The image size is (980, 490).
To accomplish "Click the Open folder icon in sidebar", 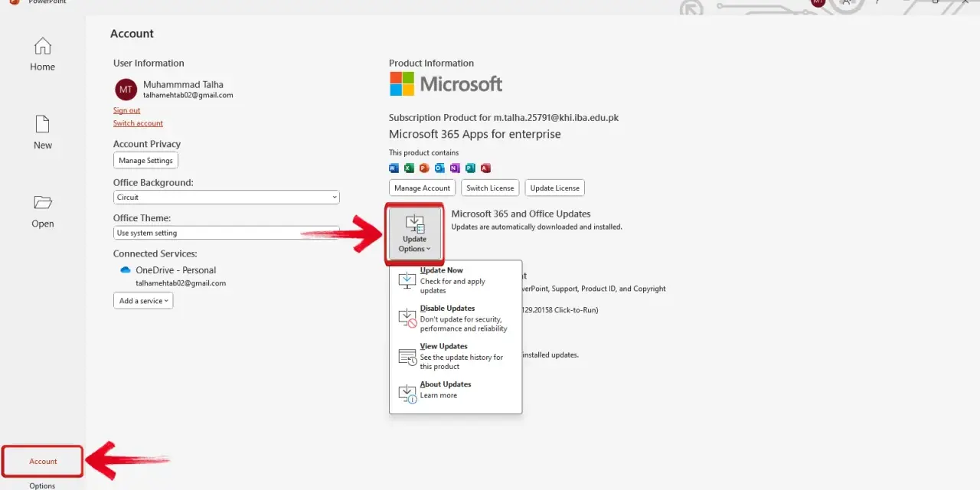I will [43, 203].
